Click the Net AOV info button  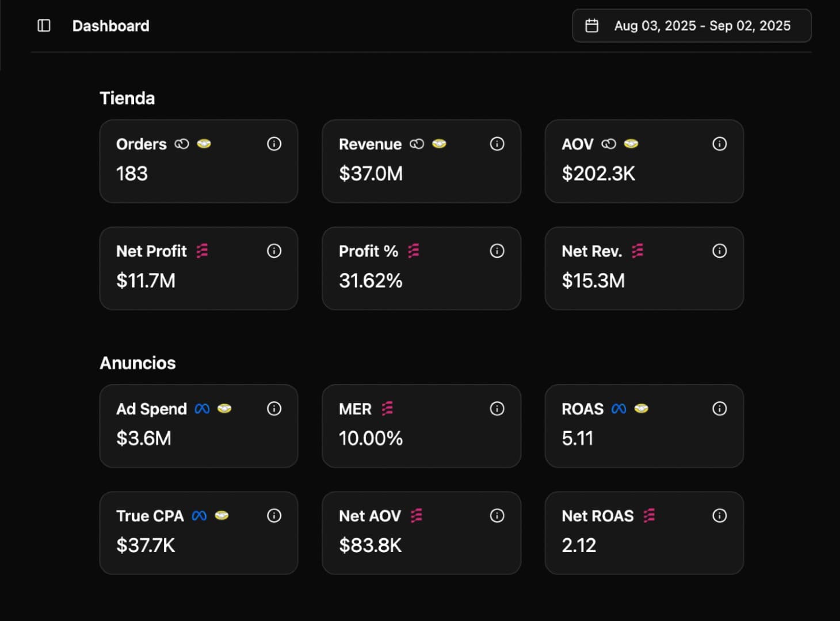click(497, 516)
